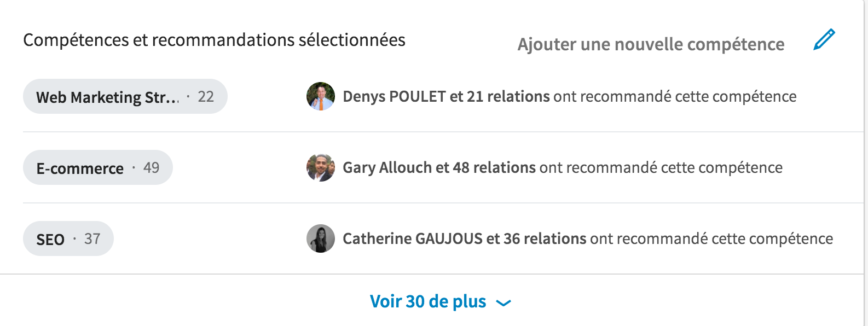This screenshot has height=326, width=868.
Task: Expand skills with Voir 30 de plus chevron
Action: coord(504,302)
